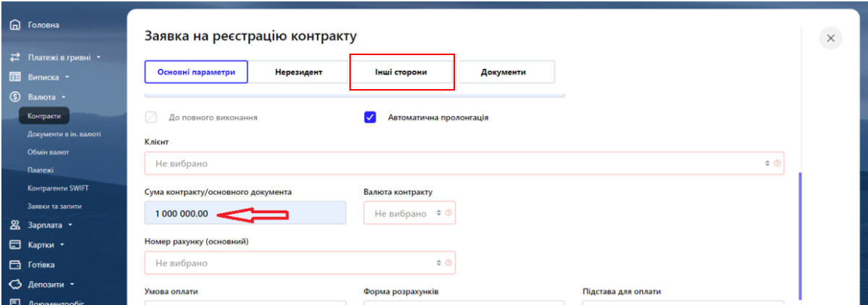
Task: Open Контрагенти SWIFT in sidebar
Action: point(58,188)
